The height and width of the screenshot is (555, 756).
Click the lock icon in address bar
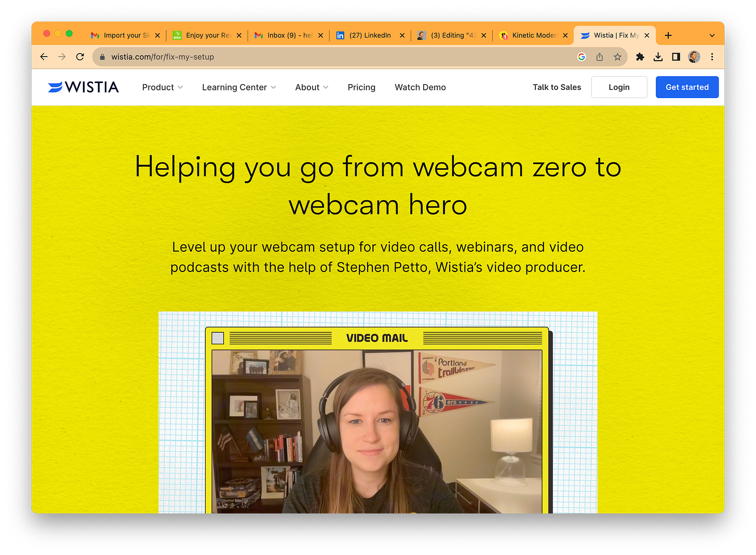[102, 57]
